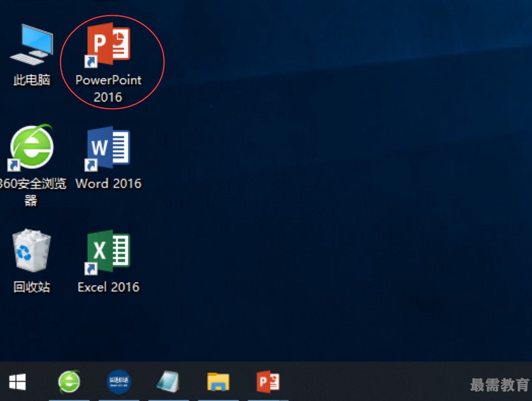
Task: Launch the 360安全浏览器 desktop shortcut
Action: (32, 147)
